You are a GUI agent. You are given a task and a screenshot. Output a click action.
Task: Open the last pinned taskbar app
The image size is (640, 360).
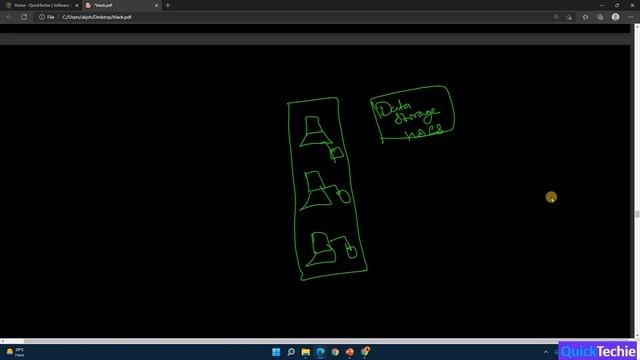pos(365,352)
